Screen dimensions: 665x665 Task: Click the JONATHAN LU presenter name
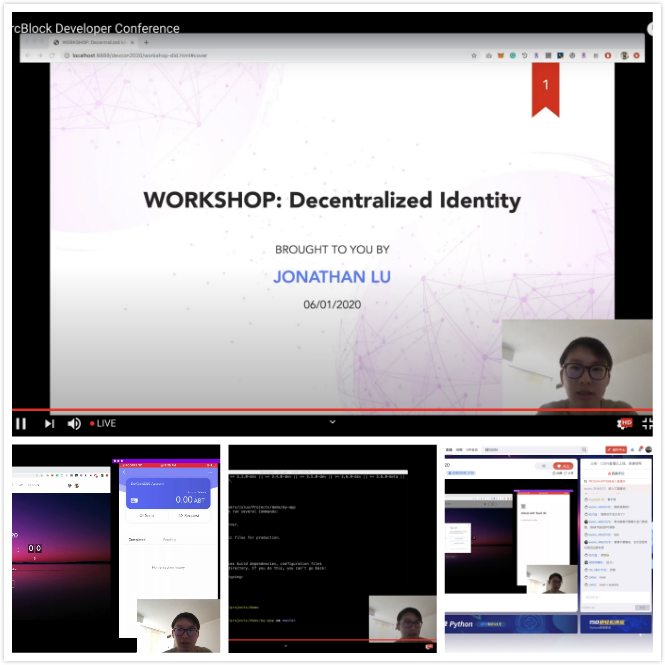pos(332,276)
